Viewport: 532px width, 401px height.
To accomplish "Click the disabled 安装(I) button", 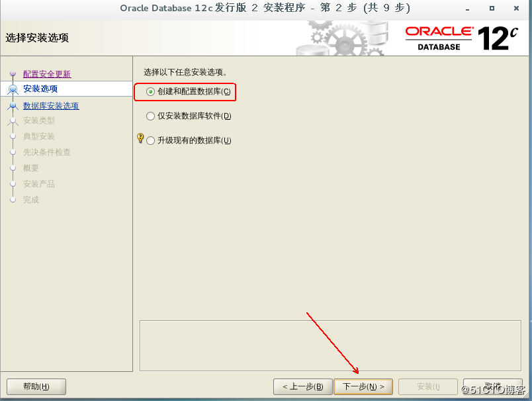I will pyautogui.click(x=428, y=386).
